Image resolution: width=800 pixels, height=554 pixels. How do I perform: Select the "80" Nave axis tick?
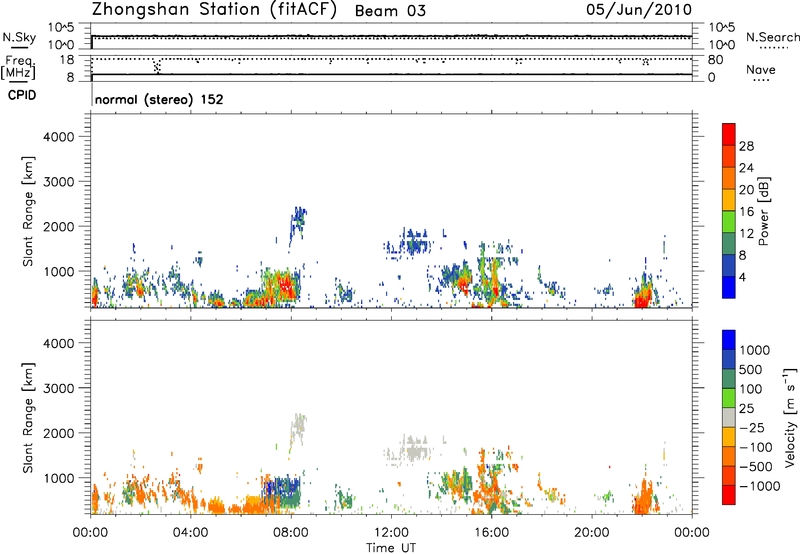pyautogui.click(x=715, y=60)
